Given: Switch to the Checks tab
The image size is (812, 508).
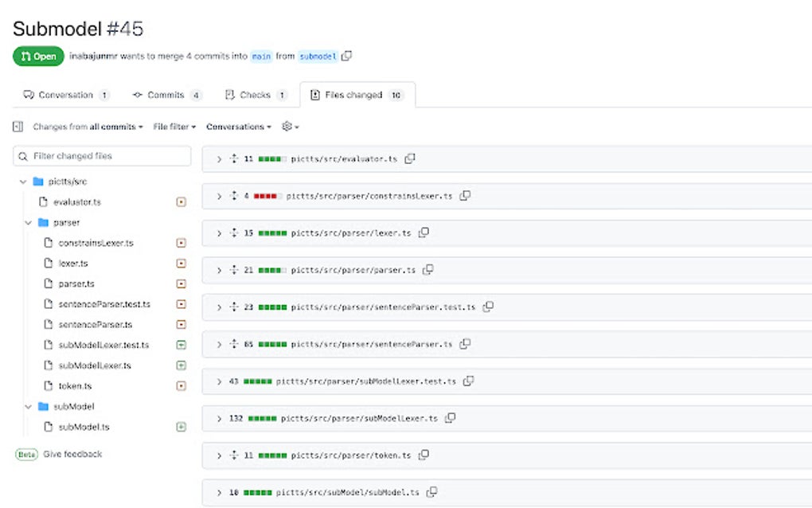Looking at the screenshot, I should (255, 95).
